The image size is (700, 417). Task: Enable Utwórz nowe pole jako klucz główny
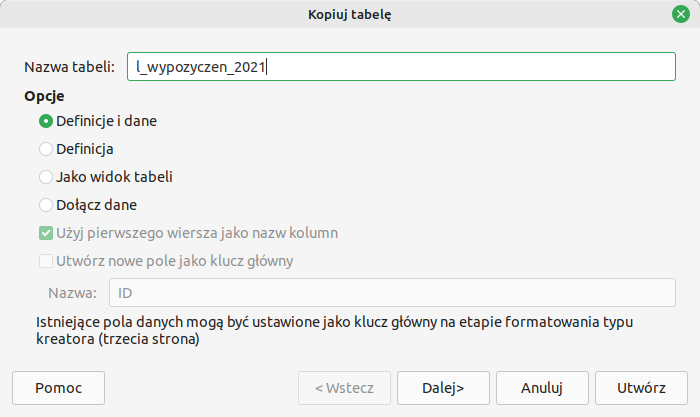tap(166, 261)
